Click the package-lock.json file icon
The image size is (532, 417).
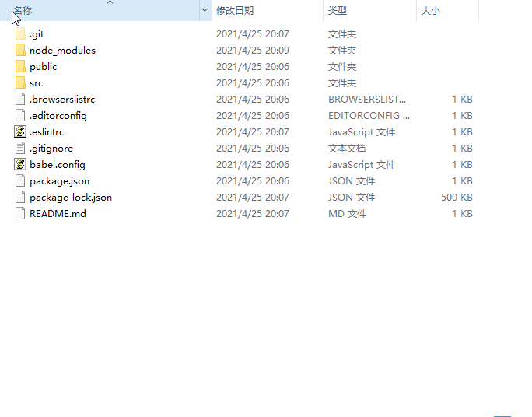[x=20, y=197]
